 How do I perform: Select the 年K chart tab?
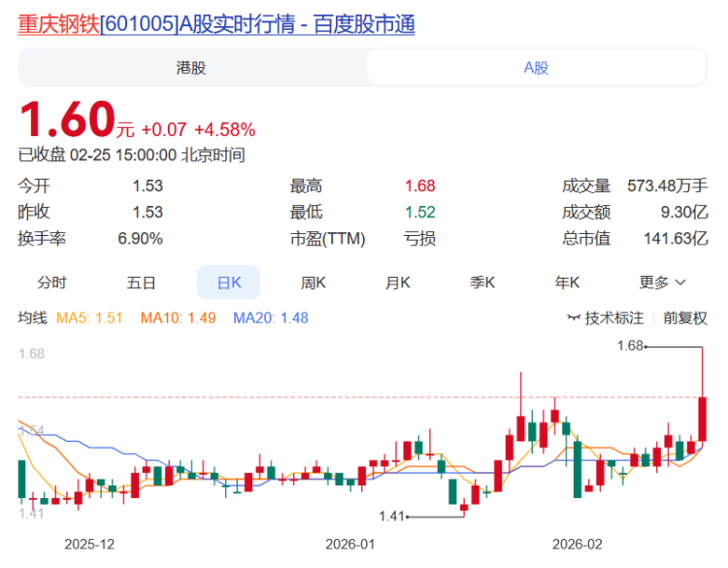[x=567, y=283]
